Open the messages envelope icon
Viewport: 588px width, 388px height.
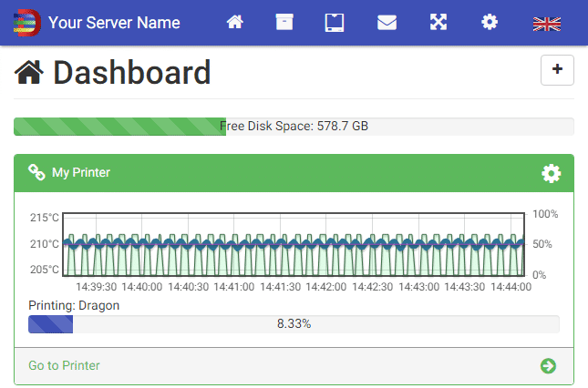387,23
